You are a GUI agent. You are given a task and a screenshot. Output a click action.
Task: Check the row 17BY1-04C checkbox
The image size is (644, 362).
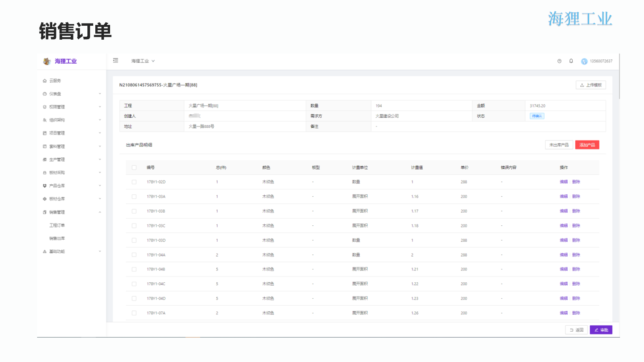pyautogui.click(x=134, y=284)
